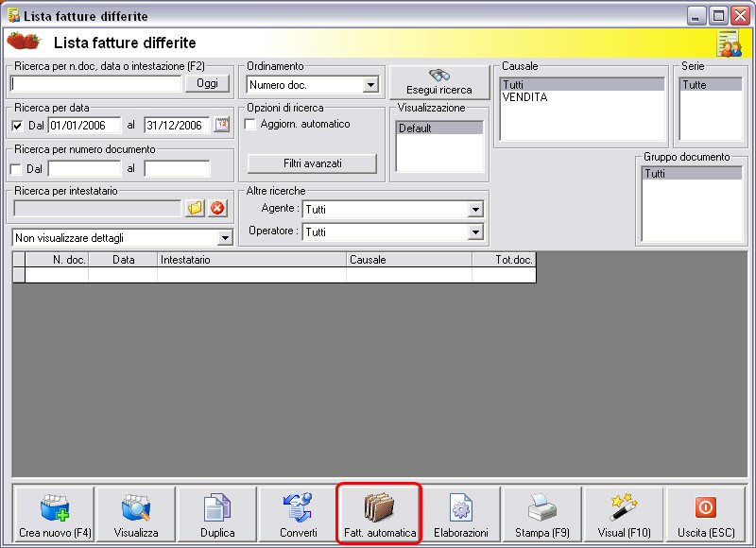The width and height of the screenshot is (756, 548).
Task: Select VENDITA in Causale list
Action: [582, 97]
